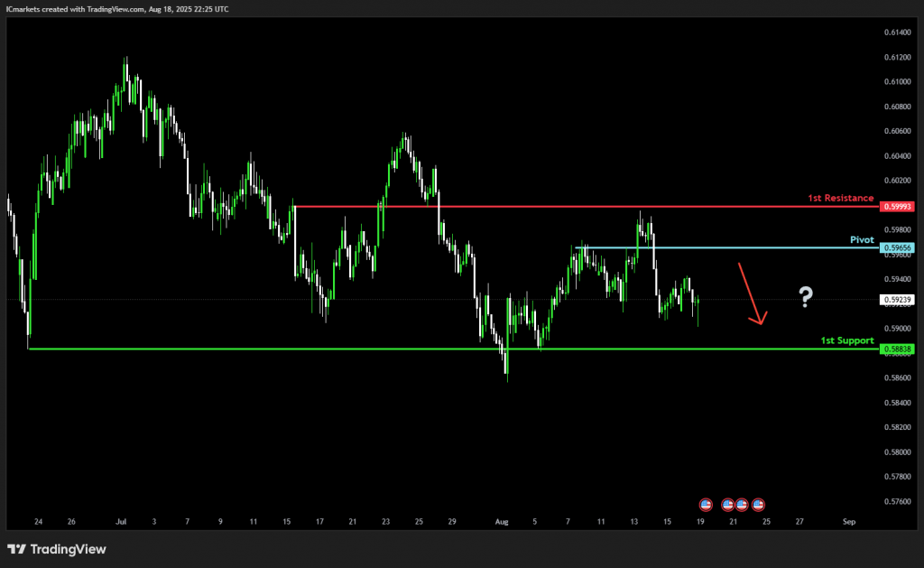Click the '9' date axis label
Image resolution: width=924 pixels, height=568 pixels.
point(220,521)
